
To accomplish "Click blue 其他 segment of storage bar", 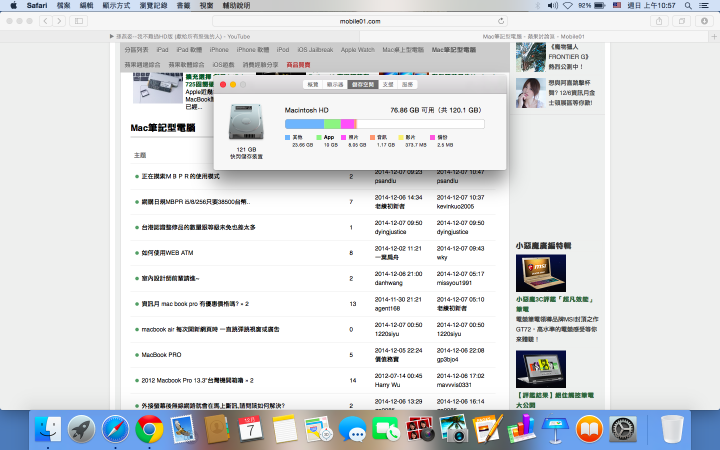I will point(304,124).
